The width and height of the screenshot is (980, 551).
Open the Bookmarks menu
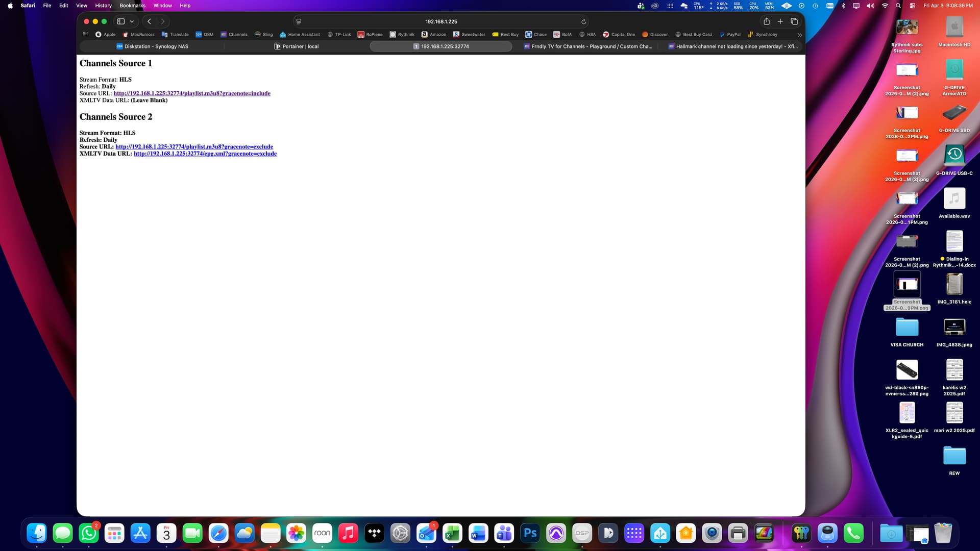pyautogui.click(x=132, y=6)
